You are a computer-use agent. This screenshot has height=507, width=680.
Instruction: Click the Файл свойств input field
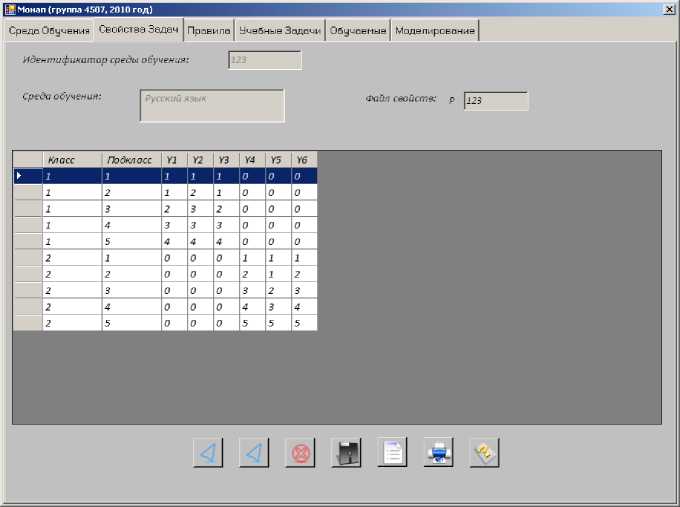[x=495, y=101]
